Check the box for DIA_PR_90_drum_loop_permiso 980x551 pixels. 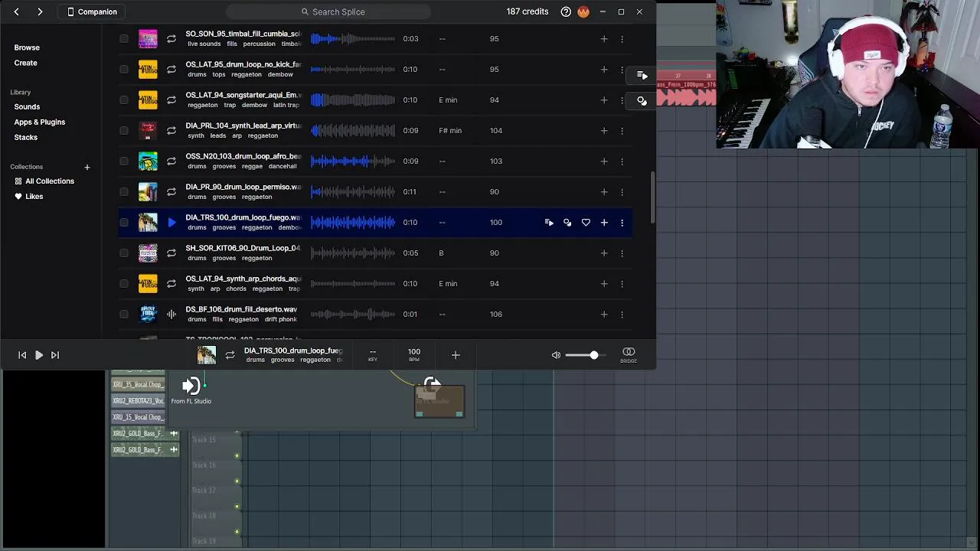[124, 191]
